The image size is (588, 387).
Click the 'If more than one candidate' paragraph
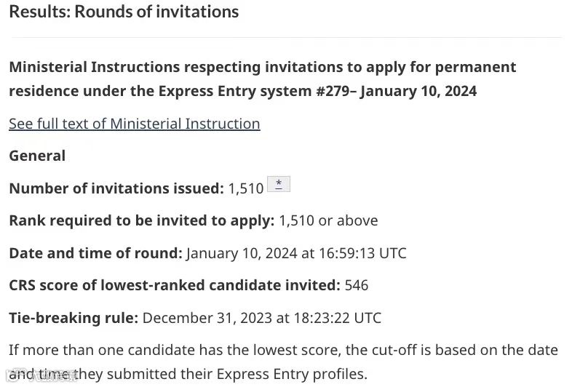click(283, 351)
